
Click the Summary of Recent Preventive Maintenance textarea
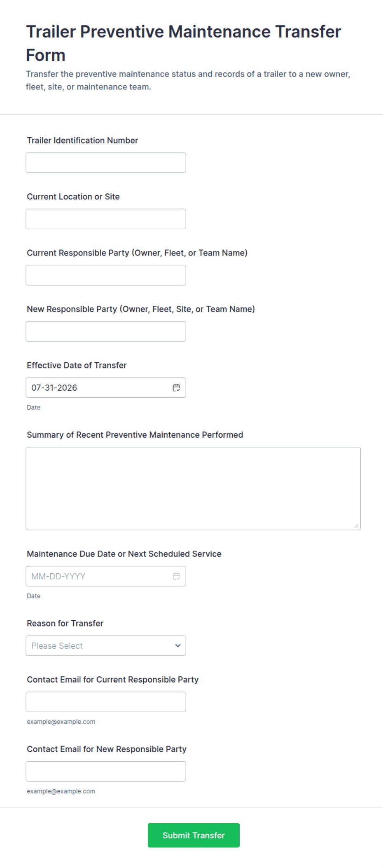(x=193, y=488)
